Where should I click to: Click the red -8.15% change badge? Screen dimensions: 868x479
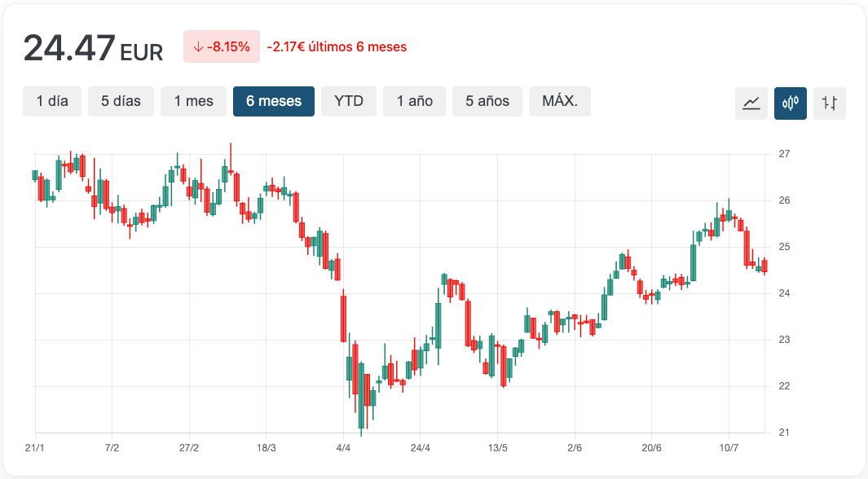pyautogui.click(x=221, y=47)
